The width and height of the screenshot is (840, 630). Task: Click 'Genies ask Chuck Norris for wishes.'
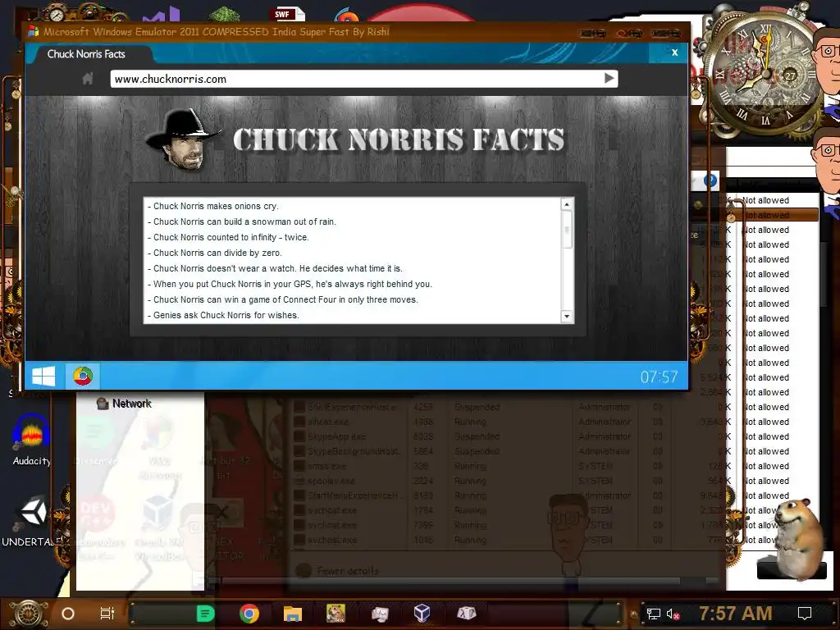coord(223,315)
